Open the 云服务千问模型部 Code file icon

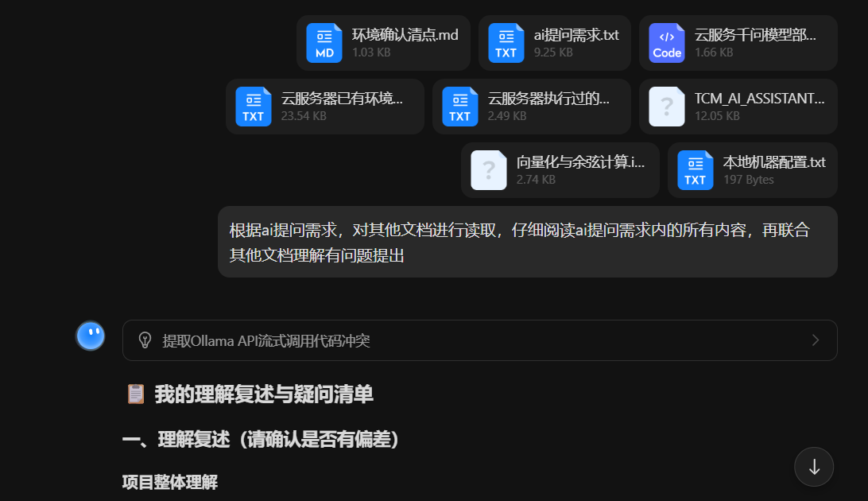[x=666, y=43]
